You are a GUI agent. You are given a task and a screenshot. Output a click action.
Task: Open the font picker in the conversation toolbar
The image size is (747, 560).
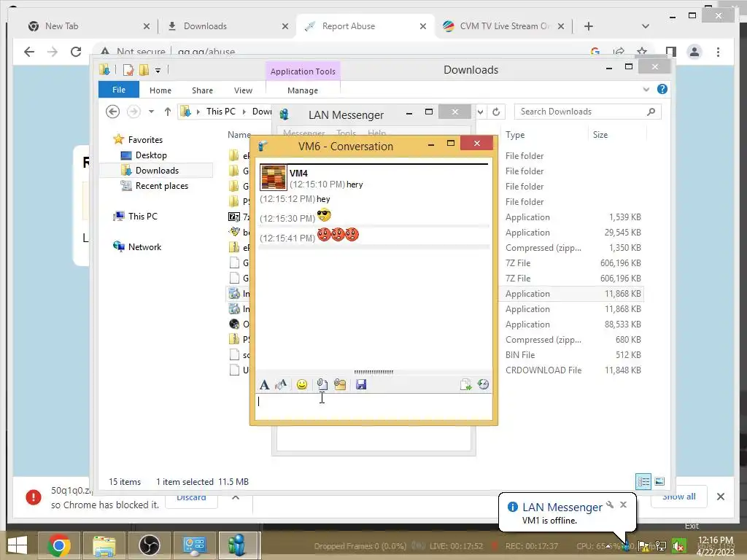coord(264,384)
